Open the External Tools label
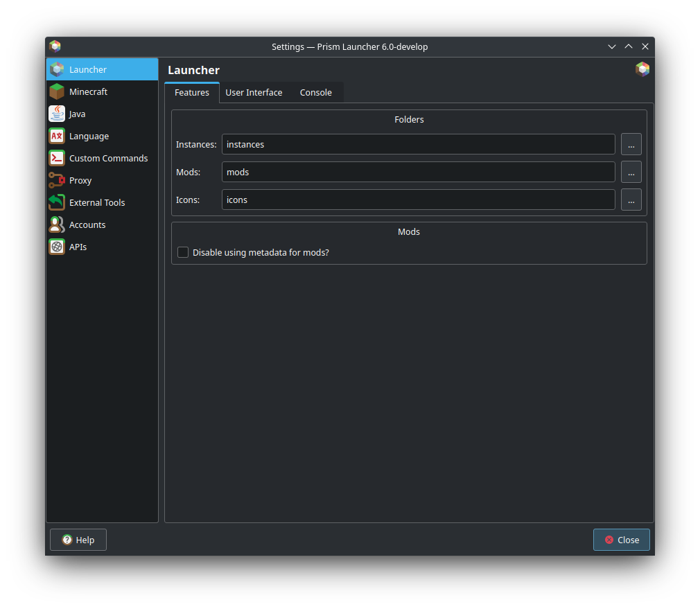The height and width of the screenshot is (609, 700). 97,202
